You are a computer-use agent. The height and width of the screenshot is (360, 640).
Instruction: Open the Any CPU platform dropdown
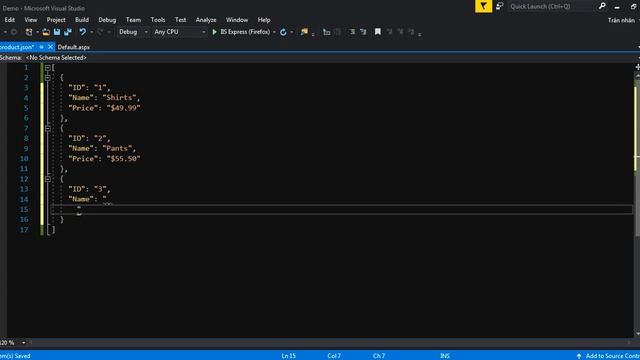click(x=180, y=32)
